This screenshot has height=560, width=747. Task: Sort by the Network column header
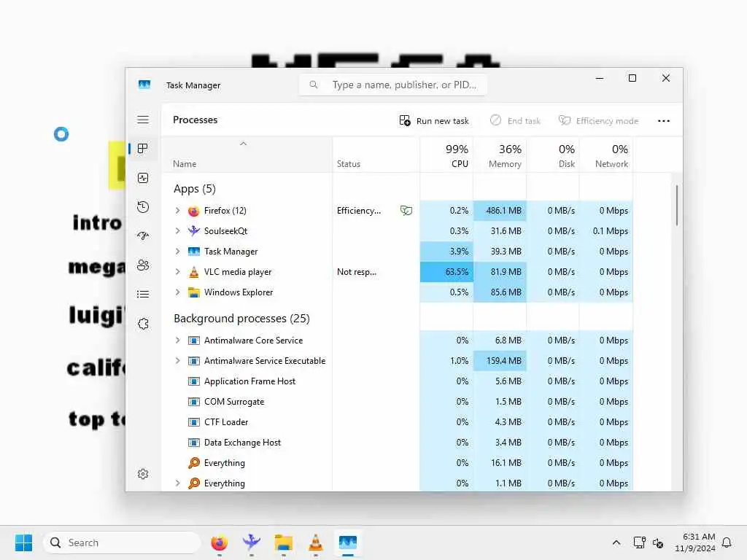606,156
